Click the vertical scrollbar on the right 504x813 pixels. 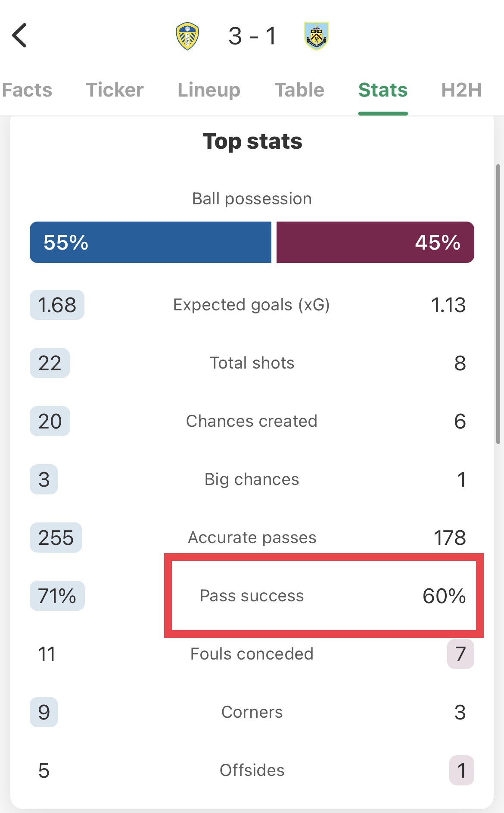[498, 304]
